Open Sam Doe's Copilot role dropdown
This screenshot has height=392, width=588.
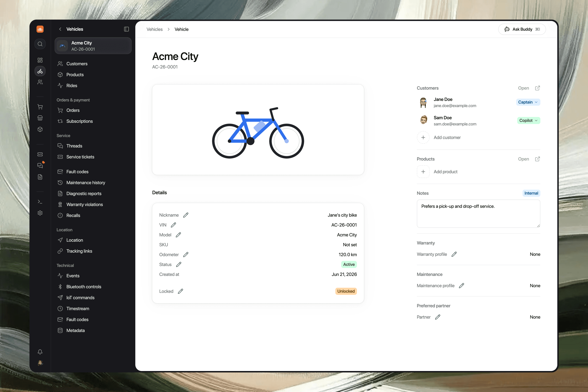pyautogui.click(x=529, y=120)
